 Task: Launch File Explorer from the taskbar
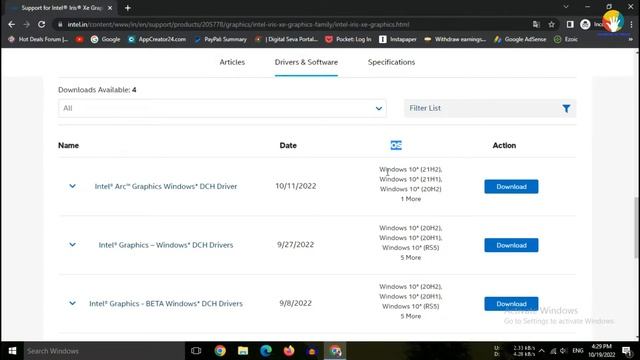tap(243, 351)
